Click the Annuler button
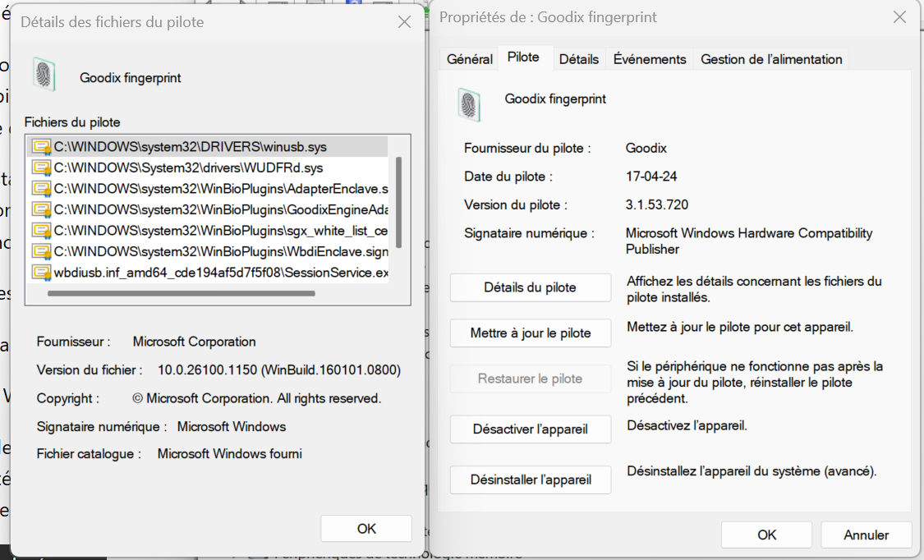Image resolution: width=924 pixels, height=560 pixels. coord(866,534)
